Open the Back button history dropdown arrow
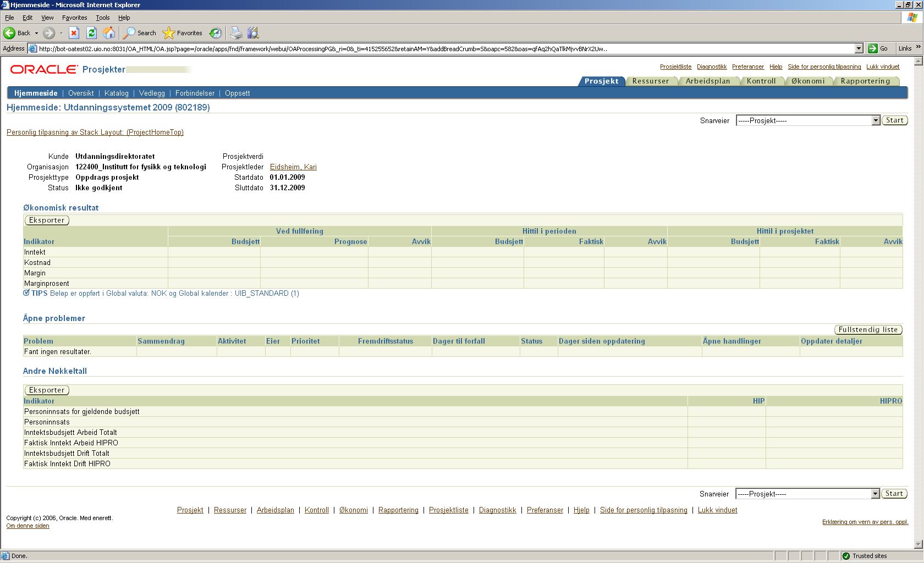 pos(36,33)
